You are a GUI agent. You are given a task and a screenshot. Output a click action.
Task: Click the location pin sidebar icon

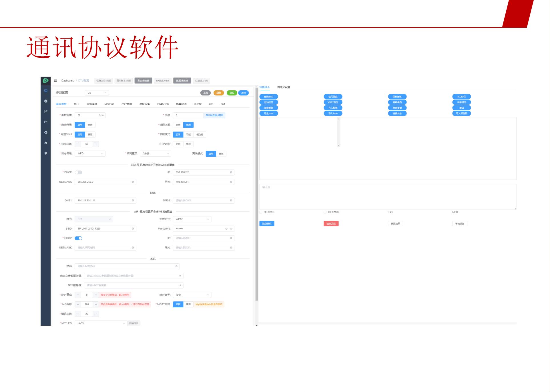46,153
